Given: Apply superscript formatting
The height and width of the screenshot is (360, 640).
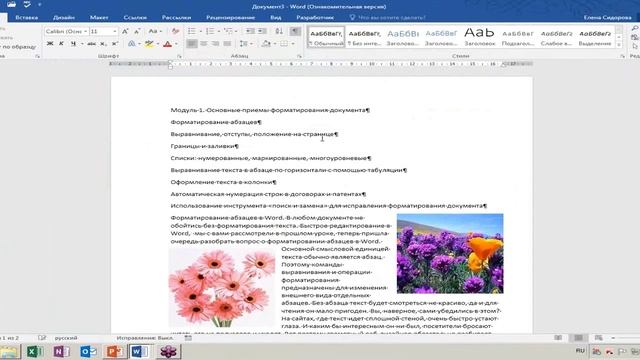Looking at the screenshot, I should click(115, 44).
